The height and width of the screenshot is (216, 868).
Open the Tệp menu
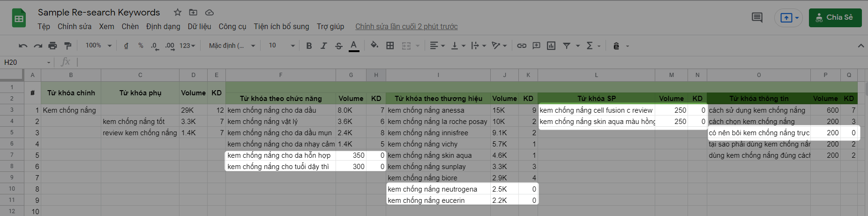point(44,26)
